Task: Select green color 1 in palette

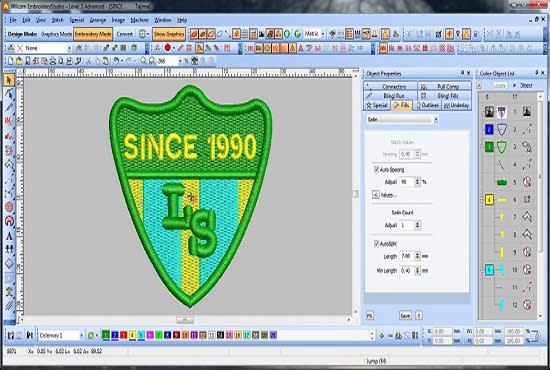Action: [106, 335]
